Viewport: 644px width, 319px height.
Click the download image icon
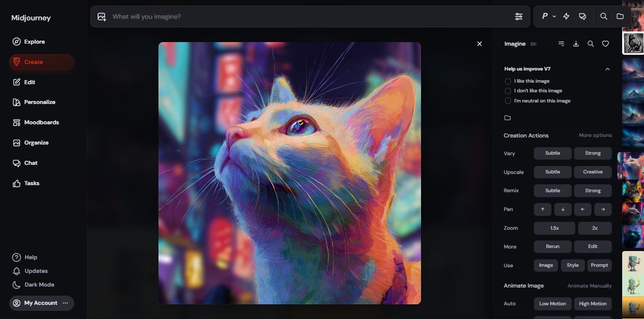[x=576, y=44]
